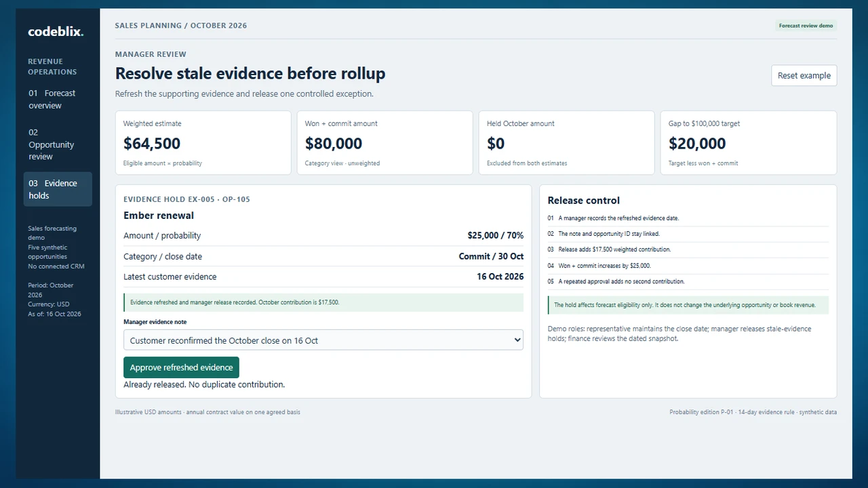
Task: Click the Resolve stale evidence before rollup title
Action: (x=250, y=73)
